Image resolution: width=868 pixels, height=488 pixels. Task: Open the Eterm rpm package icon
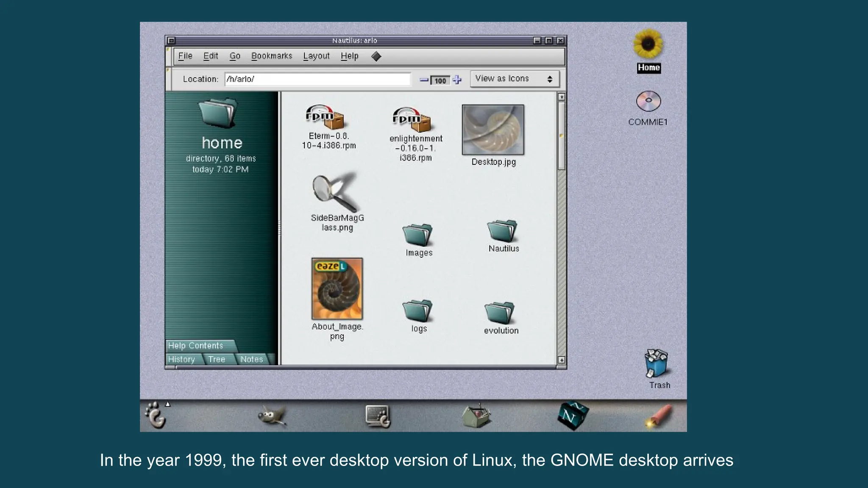[325, 117]
